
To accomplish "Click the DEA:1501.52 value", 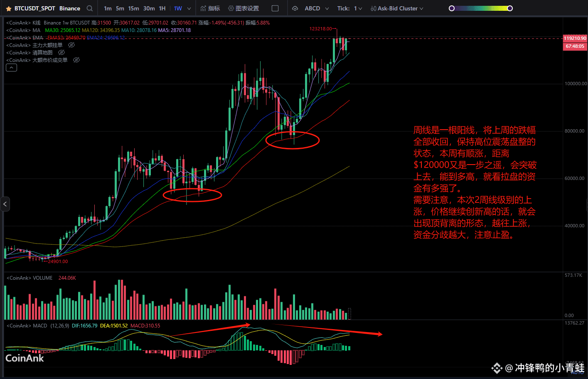I will (113, 326).
